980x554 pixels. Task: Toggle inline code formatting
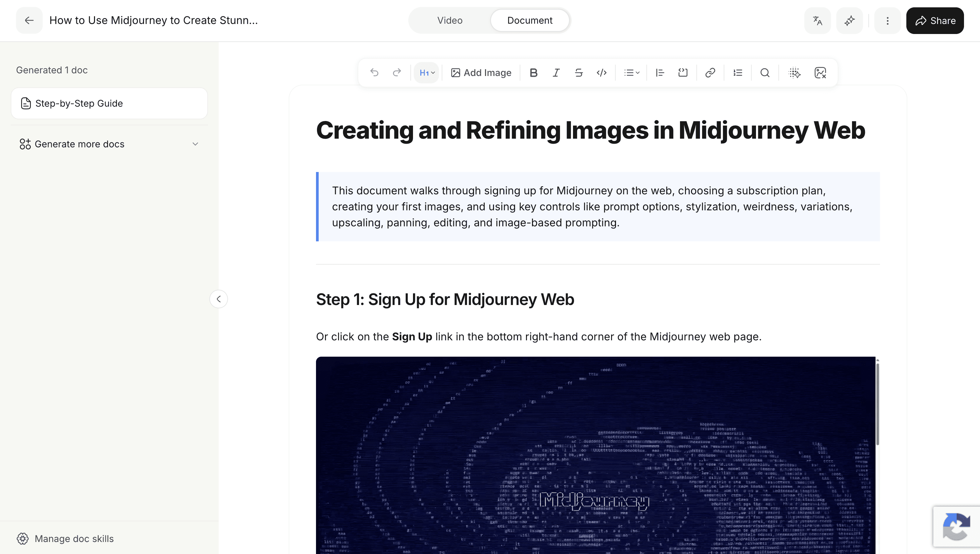pos(601,73)
